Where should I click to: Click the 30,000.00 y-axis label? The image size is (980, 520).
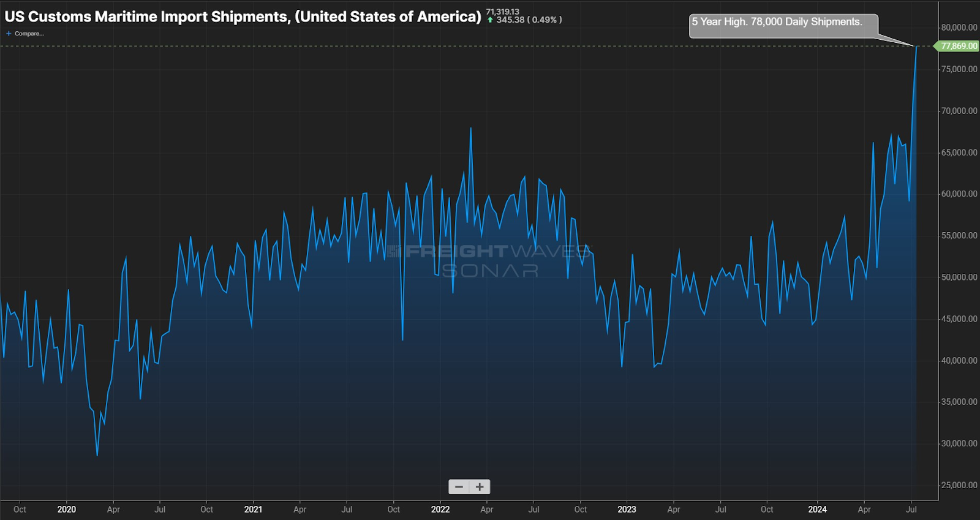959,444
